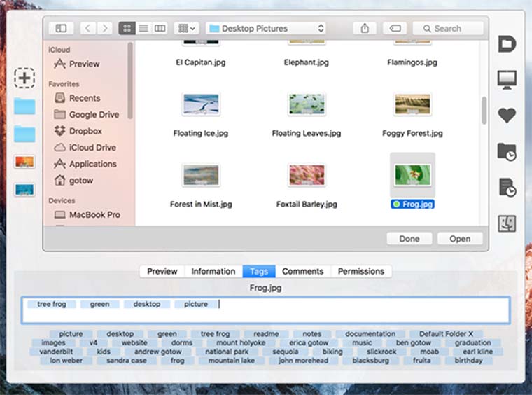The width and height of the screenshot is (532, 395).
Task: Select the Forest in Mist.jpg thumbnail
Action: pyautogui.click(x=201, y=175)
